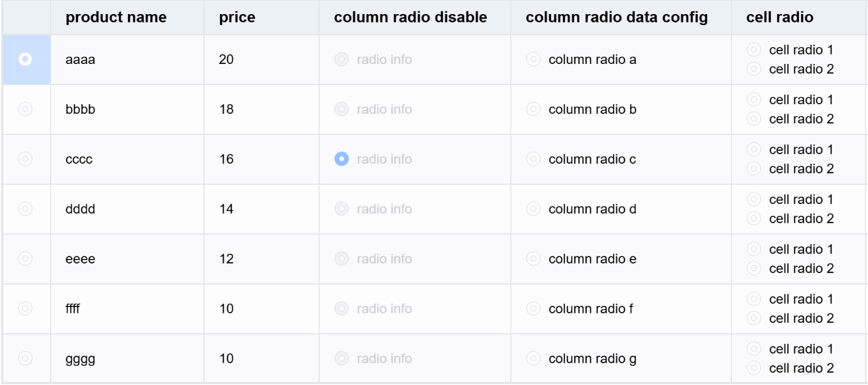Select 'cell radio 2' in the bbbb row
This screenshot has width=868, height=385.
(x=754, y=119)
